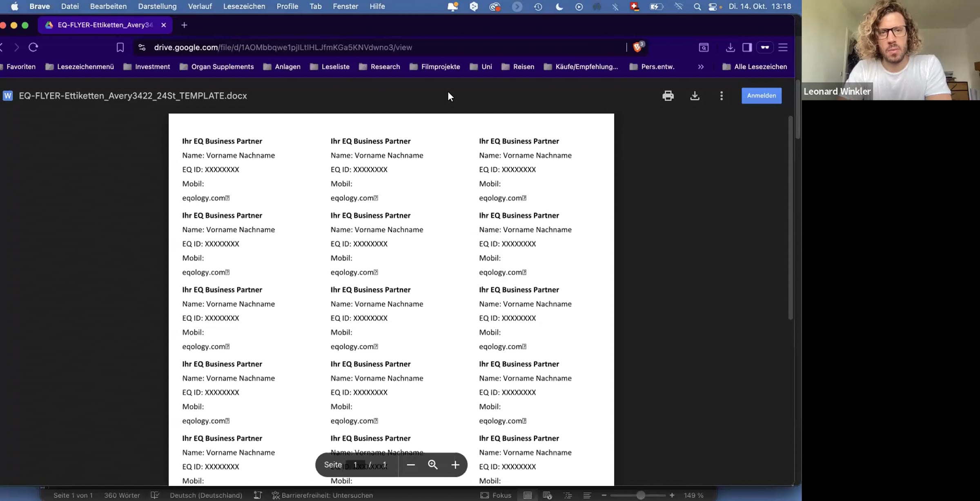Open the Profile menu in menu bar
The width and height of the screenshot is (980, 501).
click(287, 7)
